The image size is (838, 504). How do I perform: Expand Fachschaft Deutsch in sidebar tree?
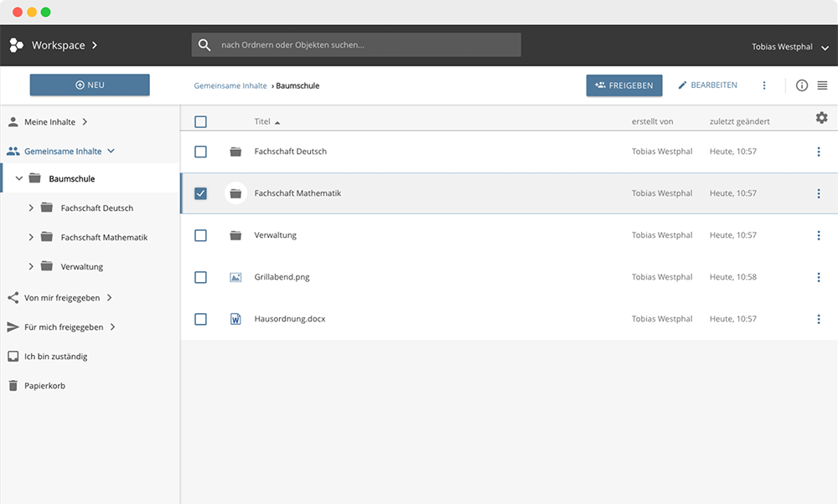(x=31, y=208)
